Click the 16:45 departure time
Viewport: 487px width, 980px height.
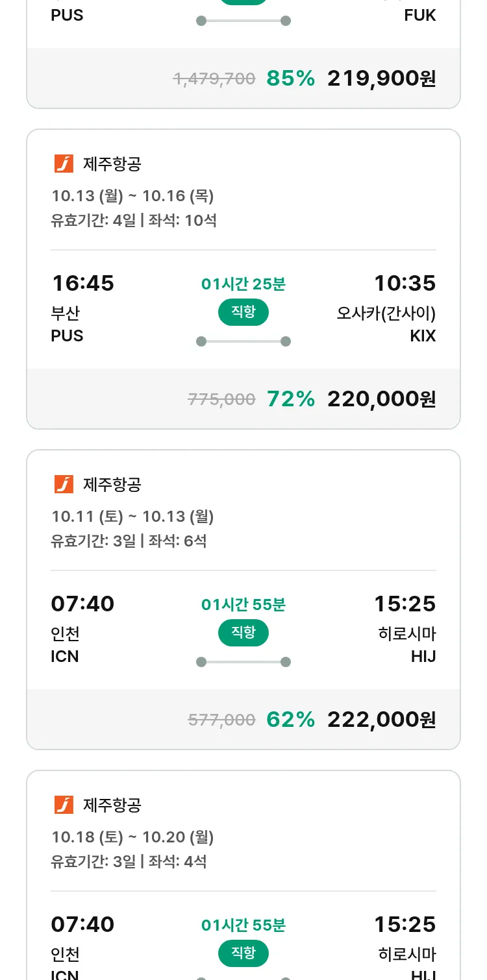(82, 284)
